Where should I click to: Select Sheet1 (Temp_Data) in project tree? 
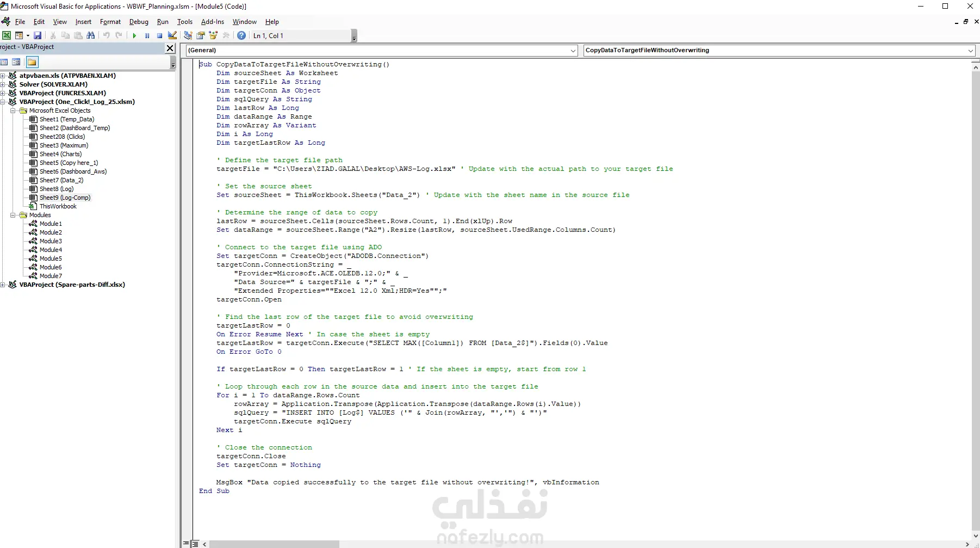[x=66, y=119]
